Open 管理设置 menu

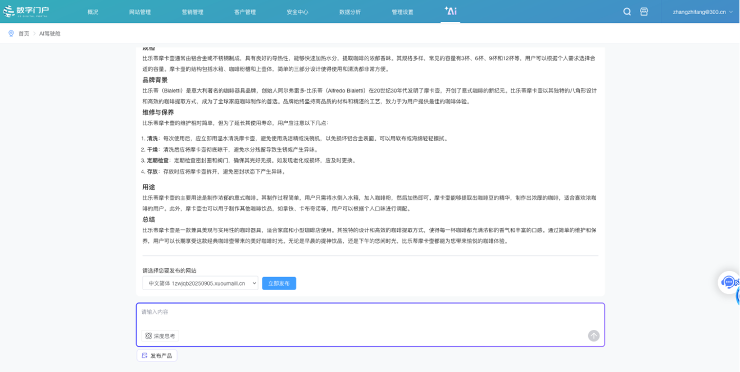coord(402,12)
